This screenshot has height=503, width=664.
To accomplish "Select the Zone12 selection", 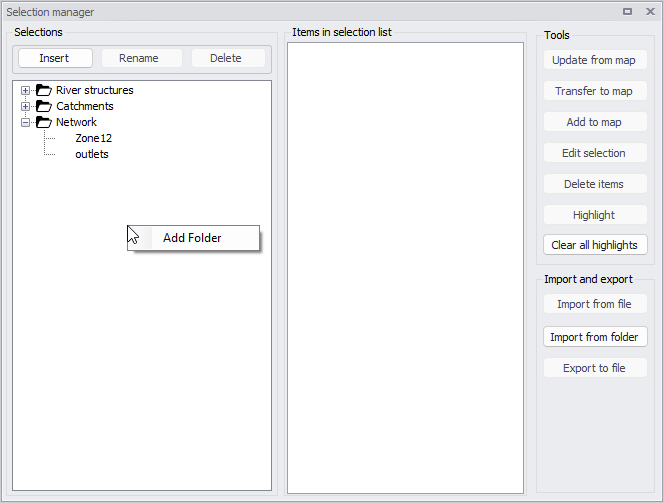I will pyautogui.click(x=94, y=138).
